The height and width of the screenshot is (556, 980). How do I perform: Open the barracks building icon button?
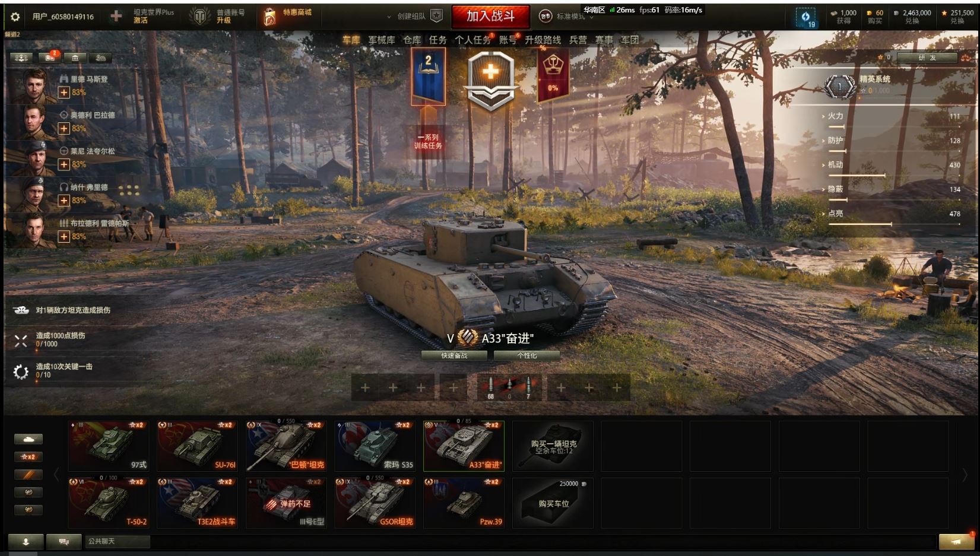[75, 58]
